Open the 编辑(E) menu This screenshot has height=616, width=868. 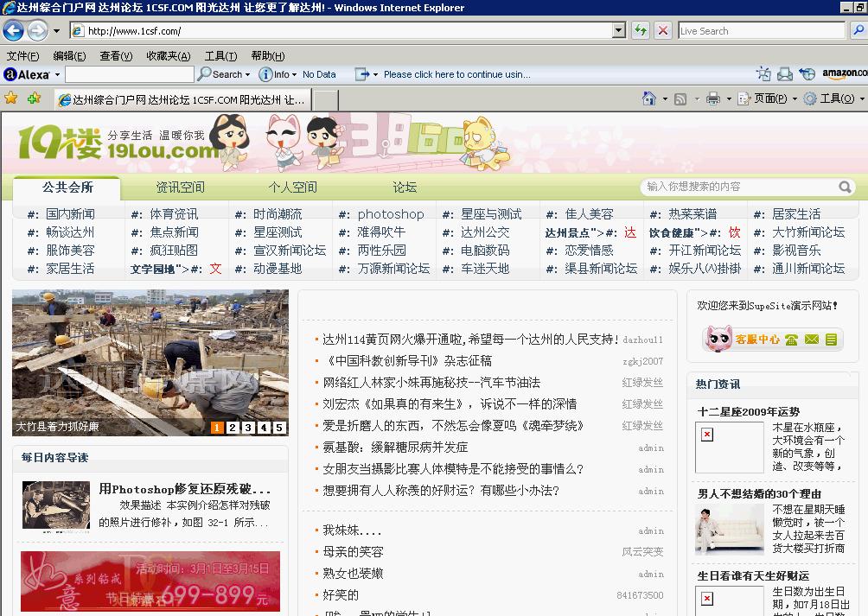pyautogui.click(x=69, y=56)
